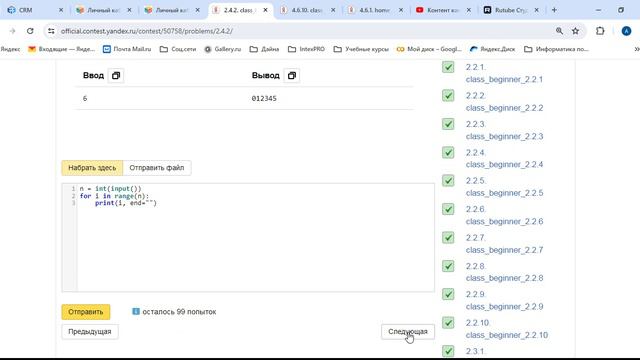Click the green check mark for 2.2.6
This screenshot has height=360, width=640.
(448, 209)
